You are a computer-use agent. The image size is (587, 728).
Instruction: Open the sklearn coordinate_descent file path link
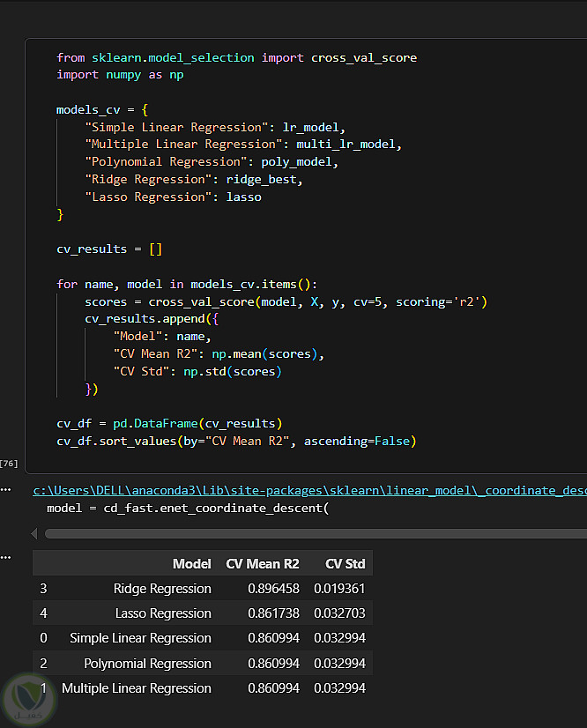308,491
